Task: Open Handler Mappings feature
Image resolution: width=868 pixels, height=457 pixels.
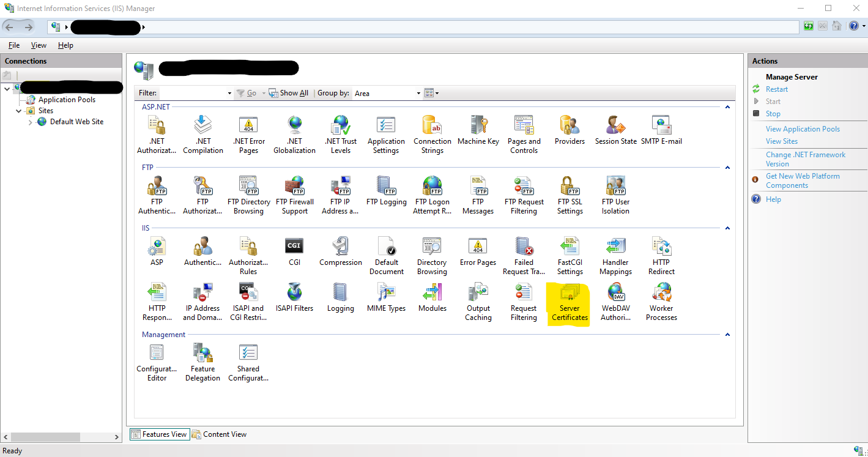Action: (616, 256)
